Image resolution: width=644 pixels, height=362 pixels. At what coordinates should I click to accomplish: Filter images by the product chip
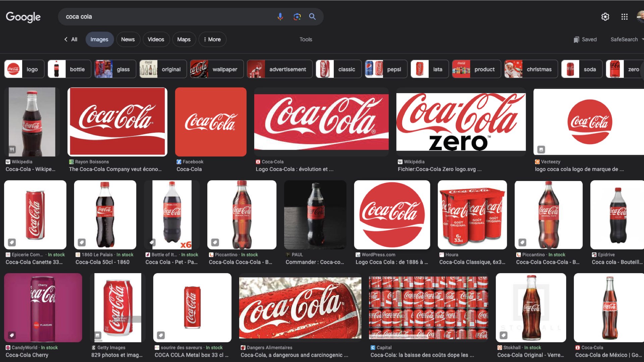point(476,69)
